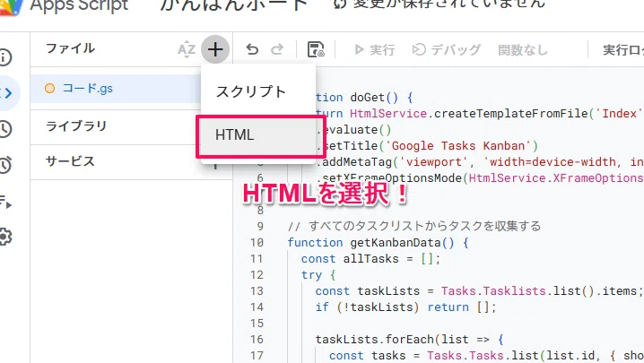This screenshot has height=363, width=644.
Task: Click the const tasks = Tasks.Tasks.list line
Action: coord(486,355)
